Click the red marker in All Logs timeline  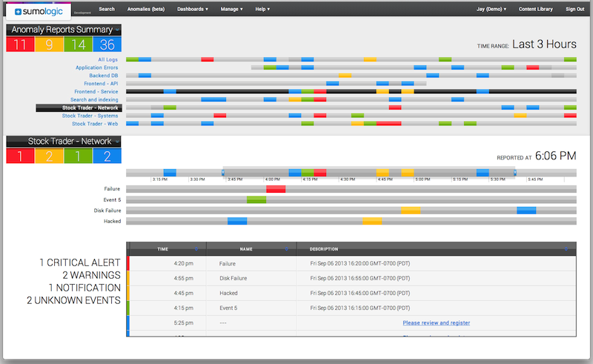click(208, 59)
